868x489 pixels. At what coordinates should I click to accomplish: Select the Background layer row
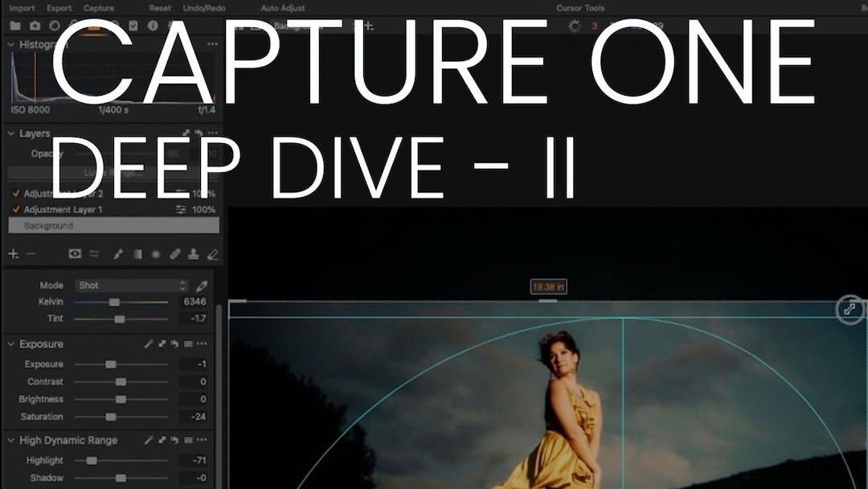tap(113, 225)
